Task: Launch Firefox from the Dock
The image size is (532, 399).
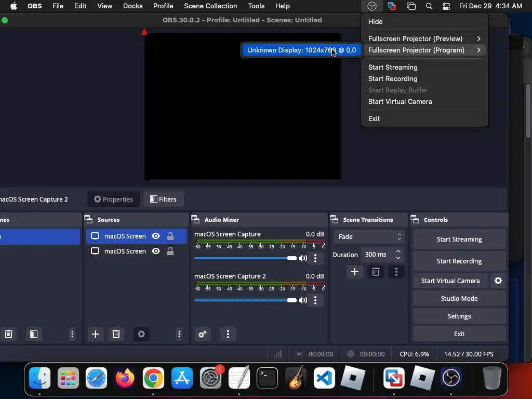Action: pyautogui.click(x=125, y=378)
